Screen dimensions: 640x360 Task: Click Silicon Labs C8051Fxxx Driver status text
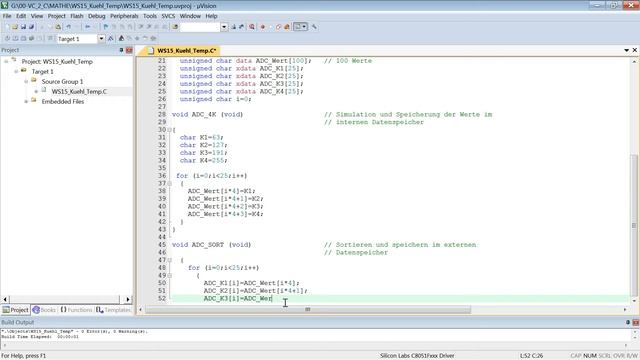coord(417,356)
